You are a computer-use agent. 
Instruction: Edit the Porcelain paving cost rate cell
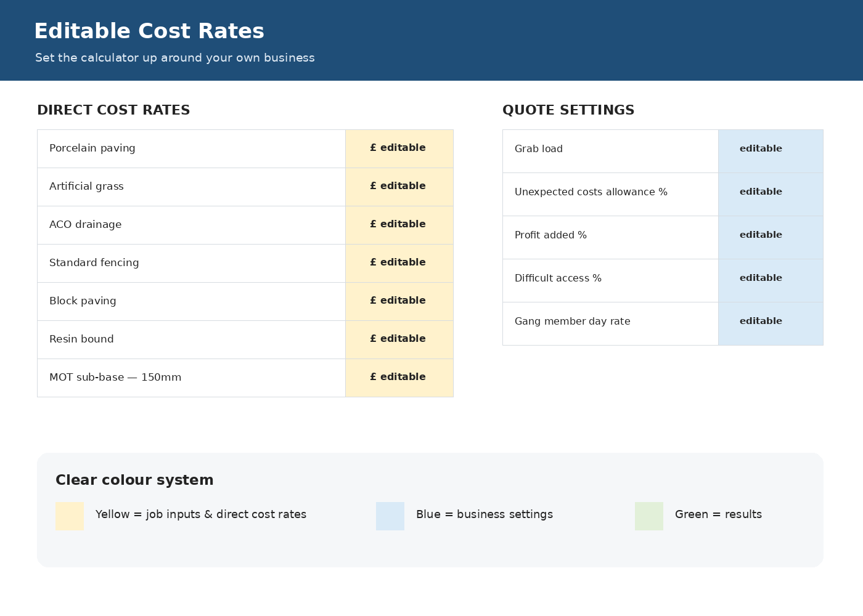pos(399,148)
